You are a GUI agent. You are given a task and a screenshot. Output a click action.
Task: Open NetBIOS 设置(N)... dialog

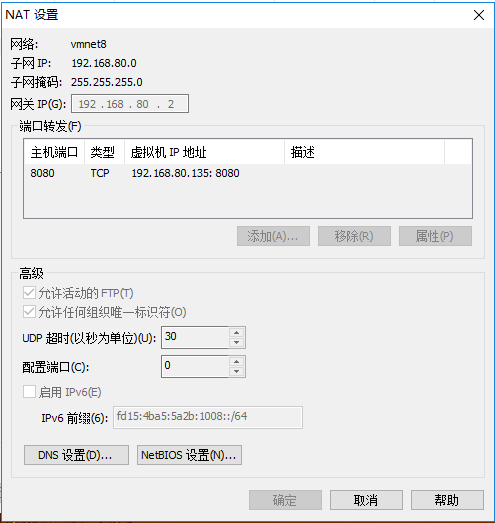(189, 455)
